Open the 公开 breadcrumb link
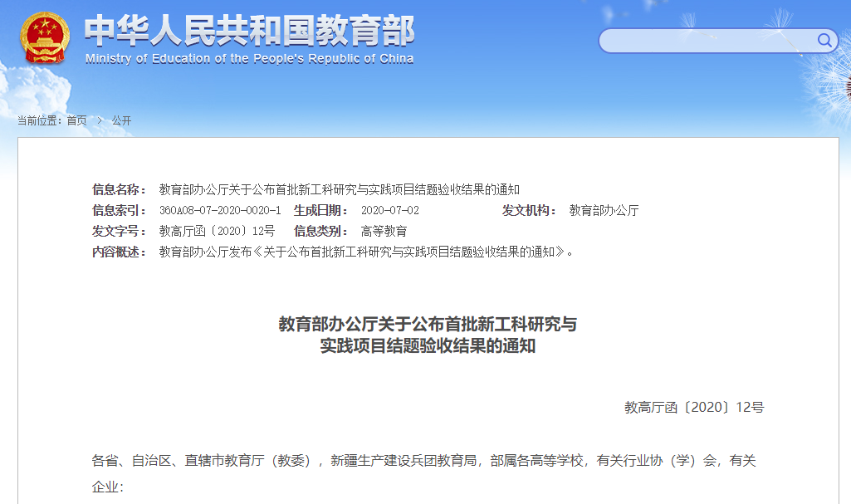This screenshot has height=504, width=851. [121, 120]
